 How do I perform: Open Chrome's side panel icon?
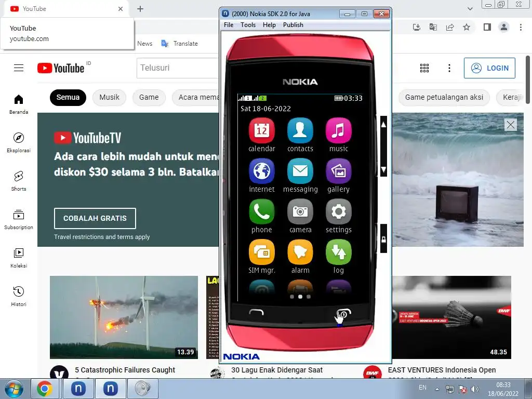[487, 27]
